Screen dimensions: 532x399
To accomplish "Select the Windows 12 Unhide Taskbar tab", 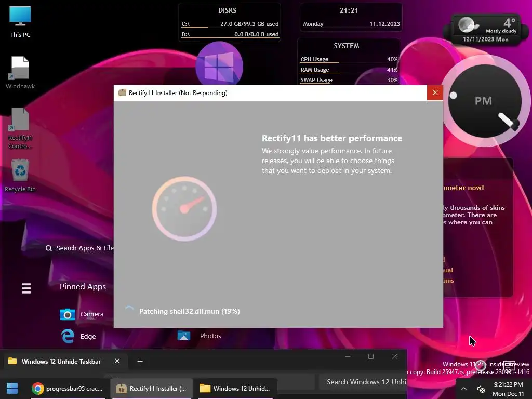I will (61, 362).
